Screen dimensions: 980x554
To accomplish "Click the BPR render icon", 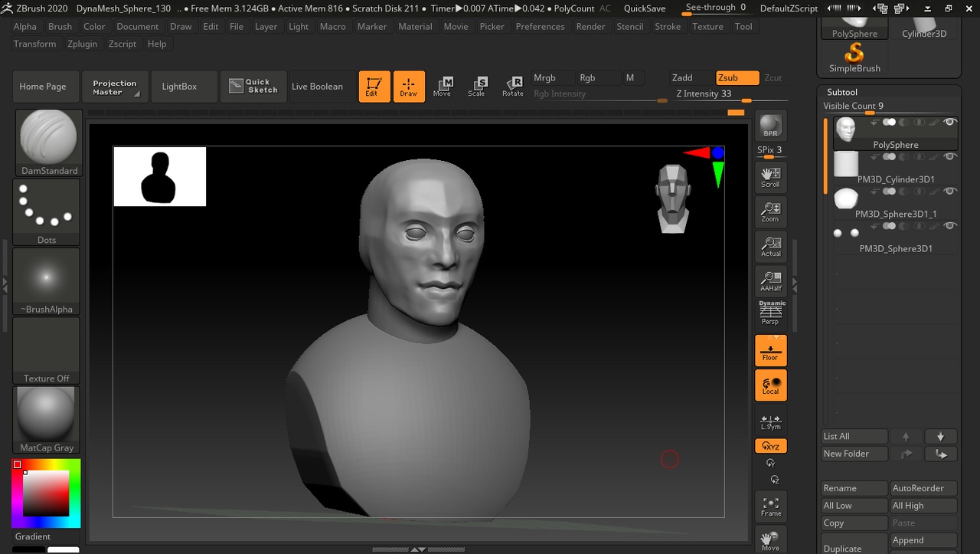I will click(770, 126).
